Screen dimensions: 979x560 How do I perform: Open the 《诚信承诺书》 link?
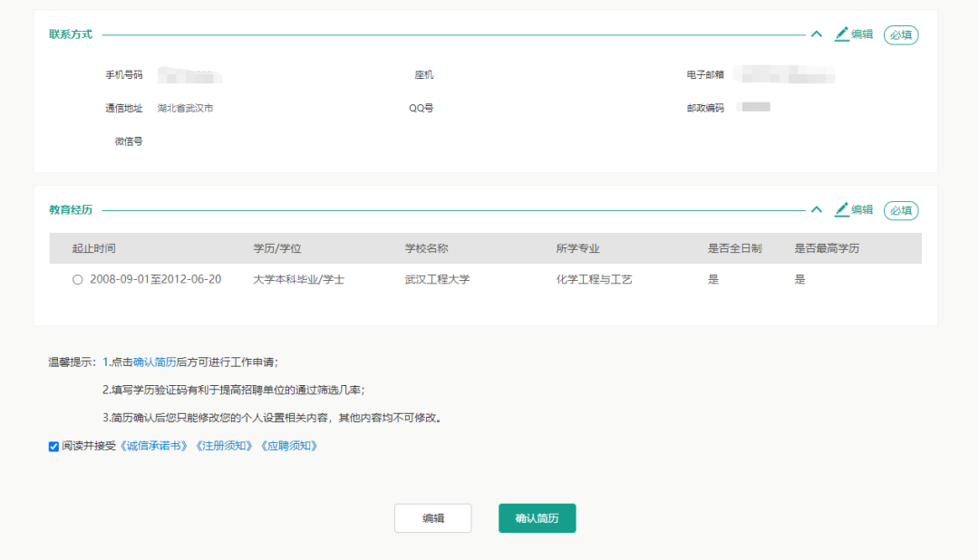pos(153,446)
